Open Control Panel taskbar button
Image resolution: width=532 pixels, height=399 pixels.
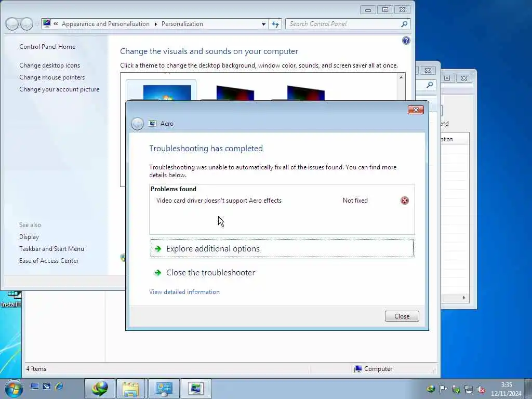coord(164,389)
